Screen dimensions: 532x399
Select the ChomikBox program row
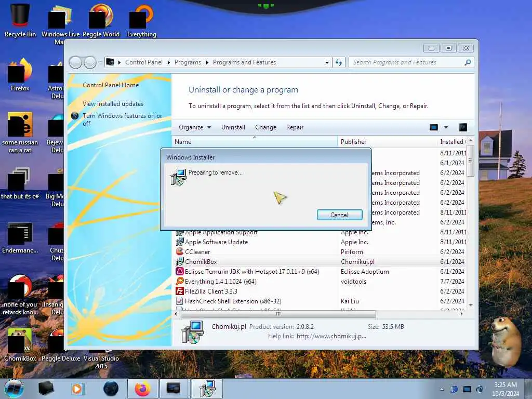point(320,262)
